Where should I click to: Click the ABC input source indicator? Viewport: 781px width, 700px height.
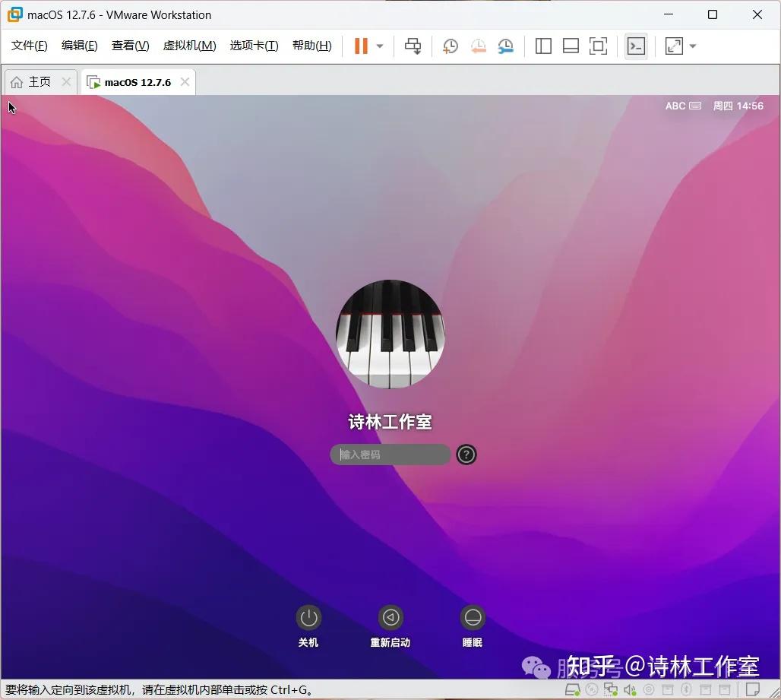[675, 106]
